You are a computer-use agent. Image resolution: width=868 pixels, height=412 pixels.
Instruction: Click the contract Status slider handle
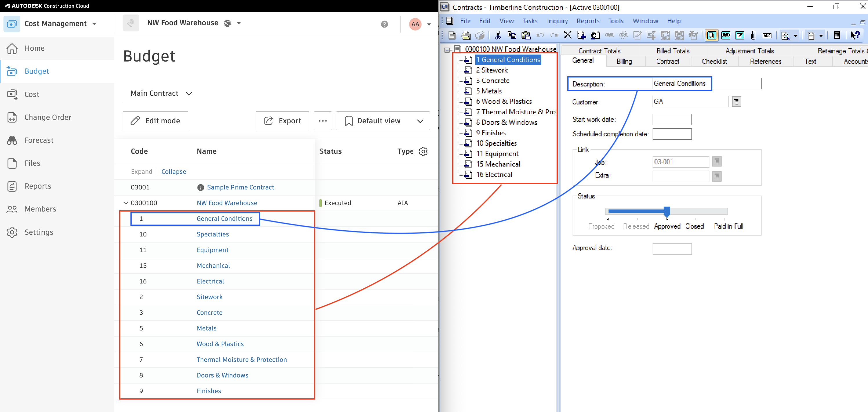(x=667, y=212)
